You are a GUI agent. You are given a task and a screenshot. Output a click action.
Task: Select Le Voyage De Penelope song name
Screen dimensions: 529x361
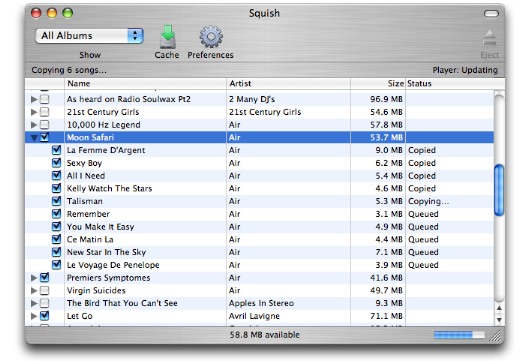click(x=113, y=265)
